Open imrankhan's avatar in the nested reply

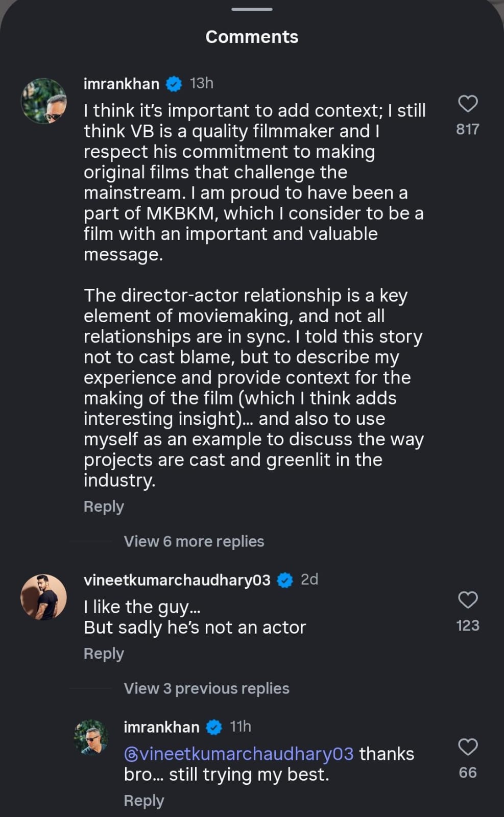point(91,737)
